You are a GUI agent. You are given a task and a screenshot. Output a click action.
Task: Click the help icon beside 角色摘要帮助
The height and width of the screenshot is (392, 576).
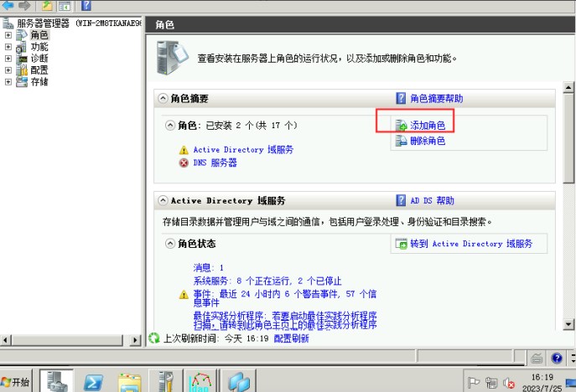(401, 98)
